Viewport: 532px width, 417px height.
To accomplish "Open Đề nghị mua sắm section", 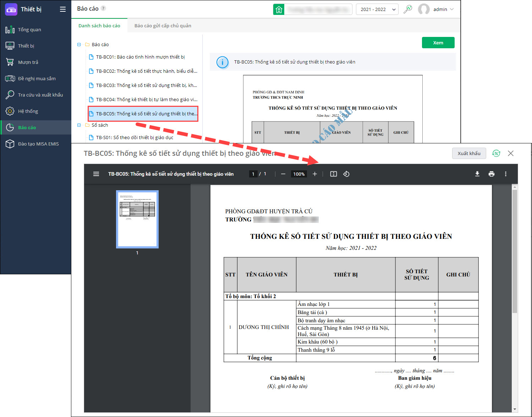I will [x=36, y=78].
